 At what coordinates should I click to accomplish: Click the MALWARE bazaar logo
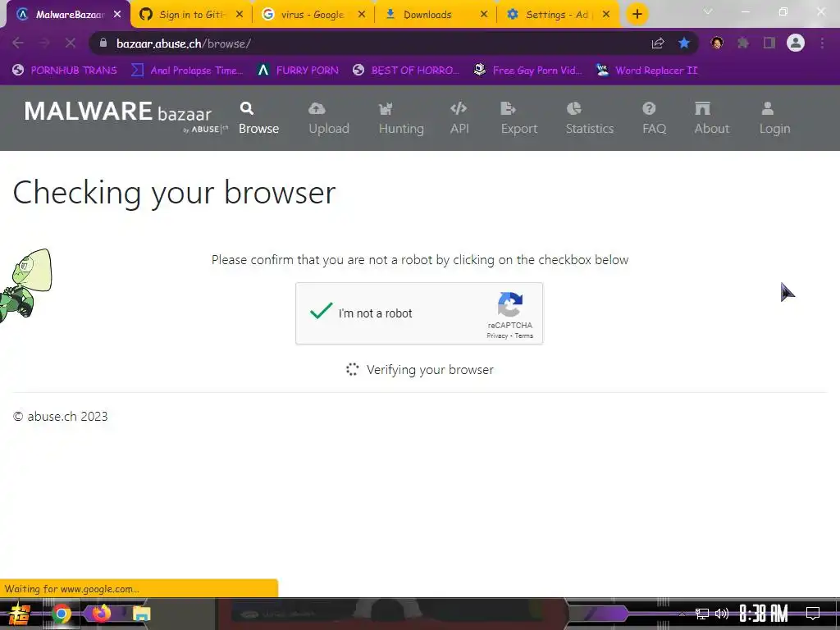[126, 116]
